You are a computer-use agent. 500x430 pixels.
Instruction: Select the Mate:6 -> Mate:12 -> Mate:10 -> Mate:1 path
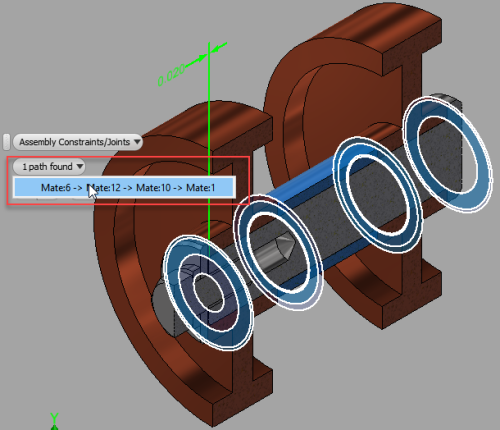pyautogui.click(x=124, y=188)
